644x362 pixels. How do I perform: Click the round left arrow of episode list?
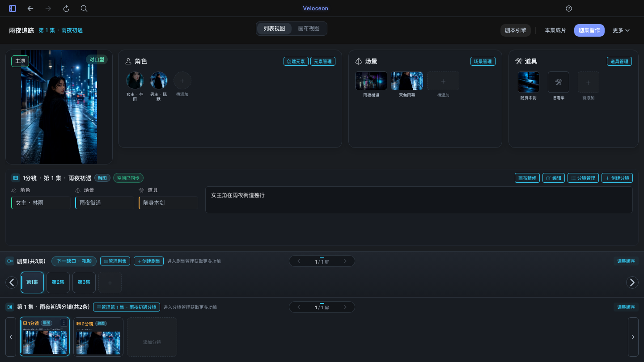tap(12, 282)
